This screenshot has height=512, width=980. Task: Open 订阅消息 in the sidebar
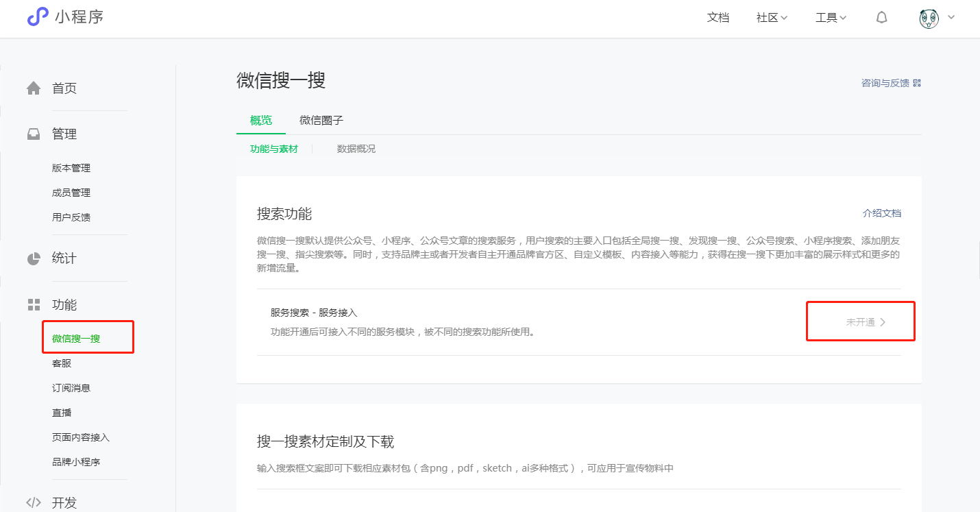pos(71,388)
